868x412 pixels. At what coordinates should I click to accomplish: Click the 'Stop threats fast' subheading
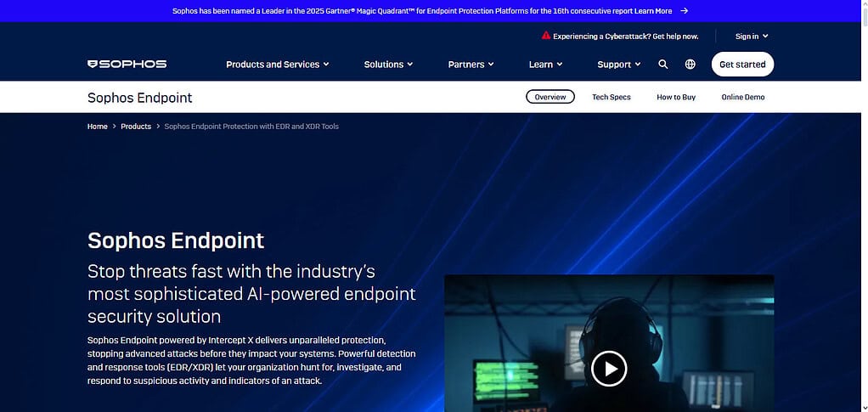point(252,293)
